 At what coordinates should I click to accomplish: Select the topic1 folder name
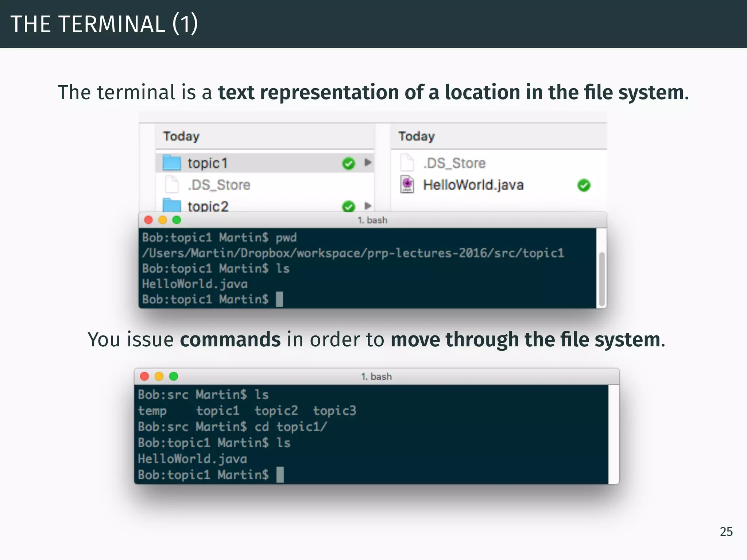(208, 163)
